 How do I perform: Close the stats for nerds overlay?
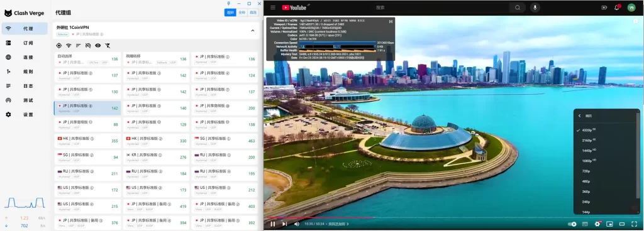click(391, 21)
